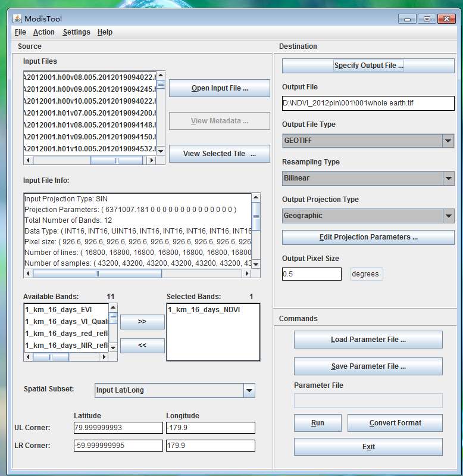The image size is (463, 476).
Task: Expand the Resampling Type Bilinear dropdown
Action: [449, 178]
